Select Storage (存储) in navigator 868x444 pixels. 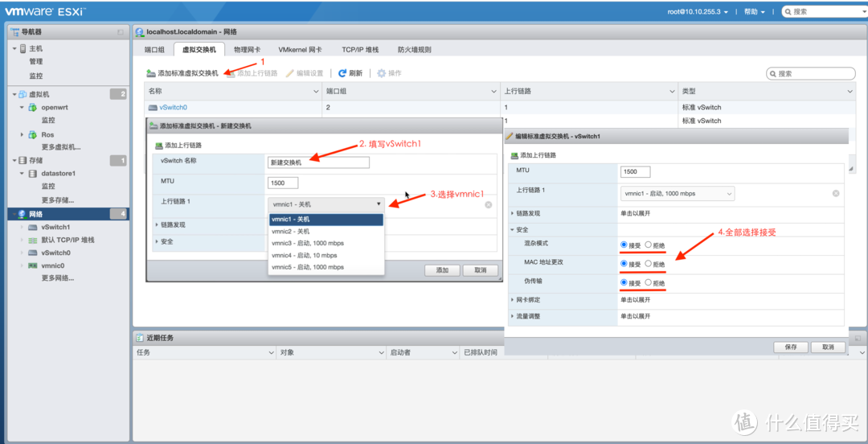[35, 161]
